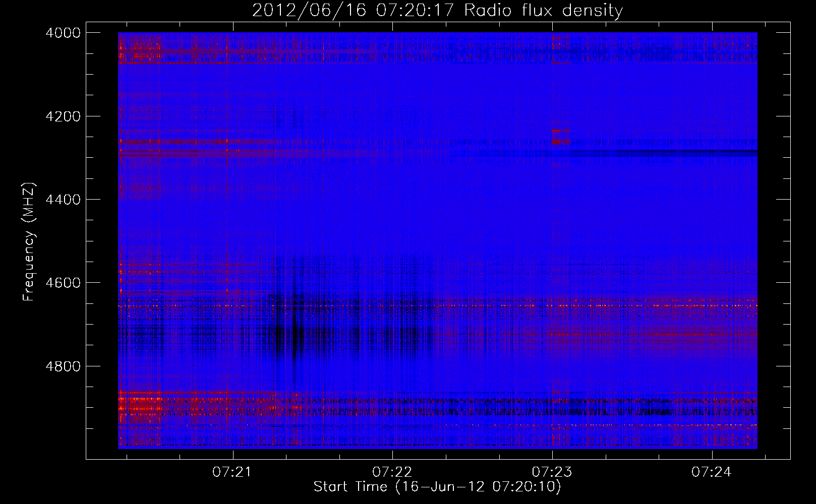Click the 07:21 time tick label
Screen dimensions: 816x504
tap(232, 472)
